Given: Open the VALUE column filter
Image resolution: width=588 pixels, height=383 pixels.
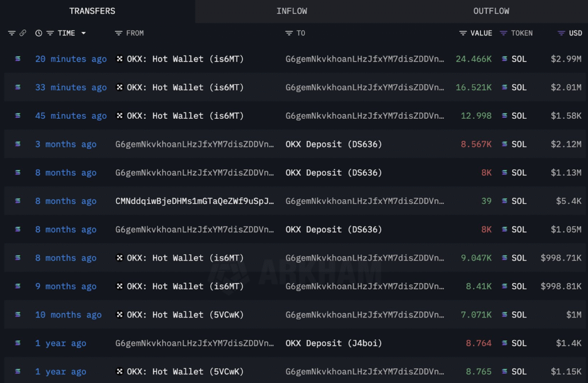Looking at the screenshot, I should (x=463, y=33).
